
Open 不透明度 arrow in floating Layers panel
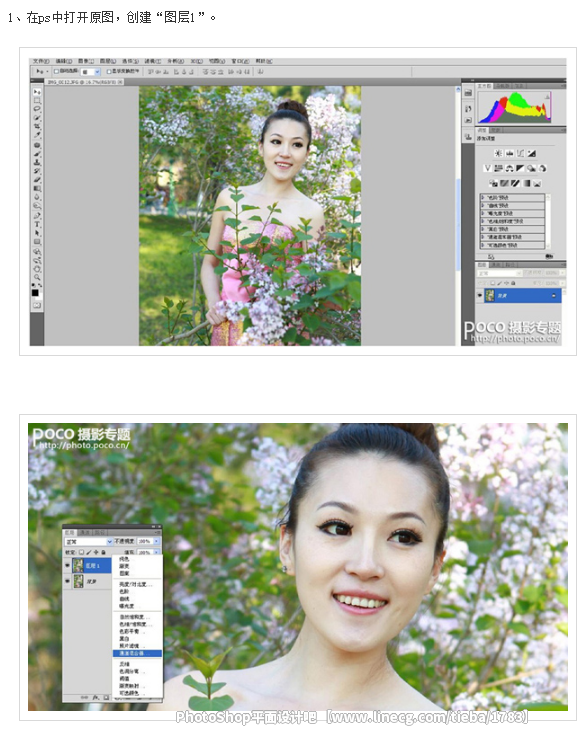156,541
